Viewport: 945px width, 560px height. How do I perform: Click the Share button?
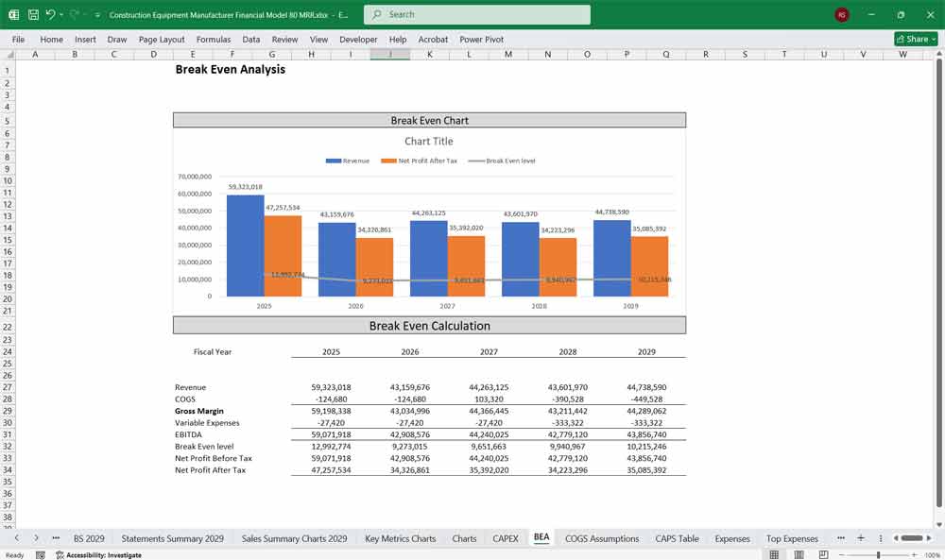(910, 39)
